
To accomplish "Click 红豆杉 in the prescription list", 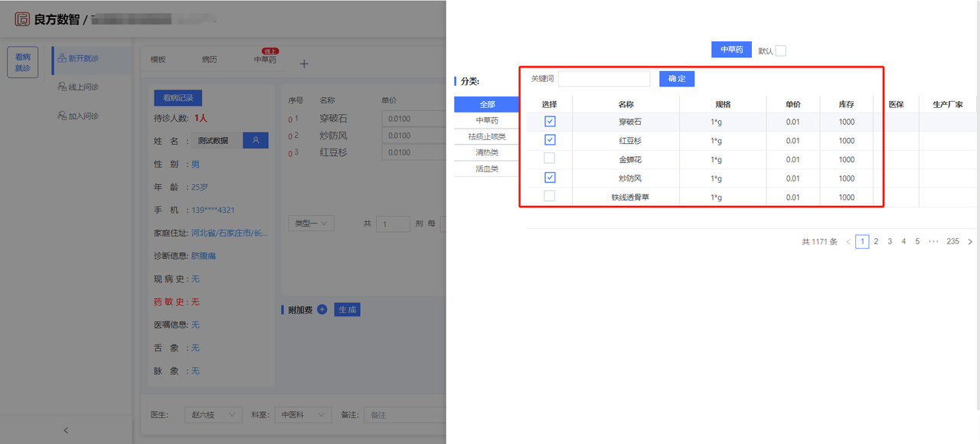I will point(334,152).
